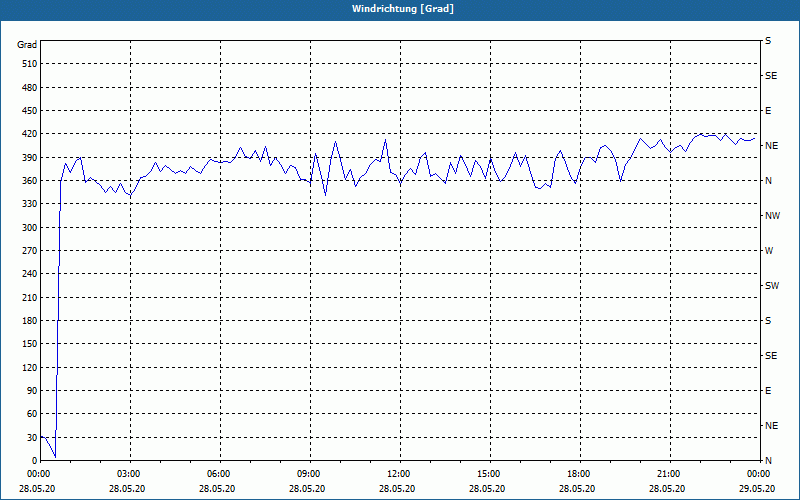800x500 pixels.
Task: Click the W compass direction label
Action: click(x=769, y=251)
